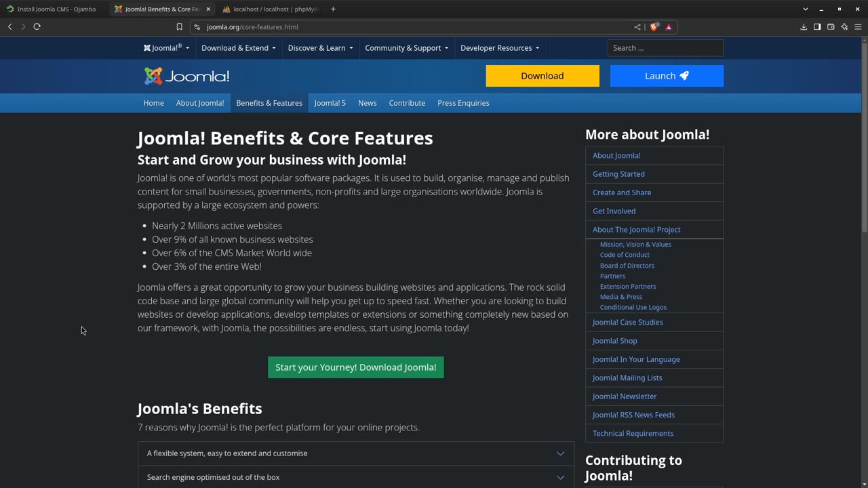Click the Getting Started sidebar link
The width and height of the screenshot is (868, 488).
click(618, 174)
